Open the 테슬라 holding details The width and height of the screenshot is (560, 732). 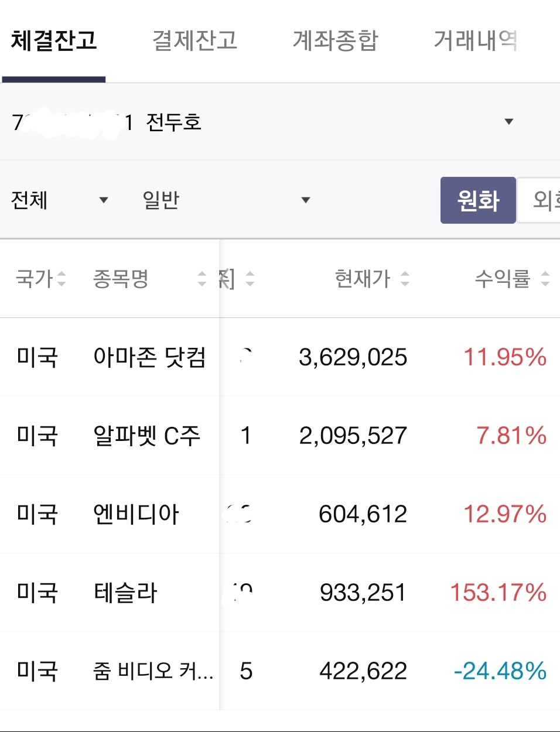click(125, 593)
